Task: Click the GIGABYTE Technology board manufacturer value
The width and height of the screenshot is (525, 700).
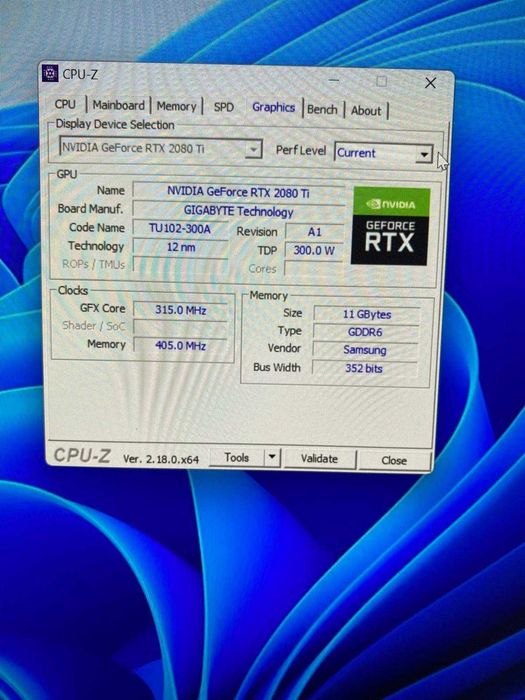Action: click(x=238, y=211)
